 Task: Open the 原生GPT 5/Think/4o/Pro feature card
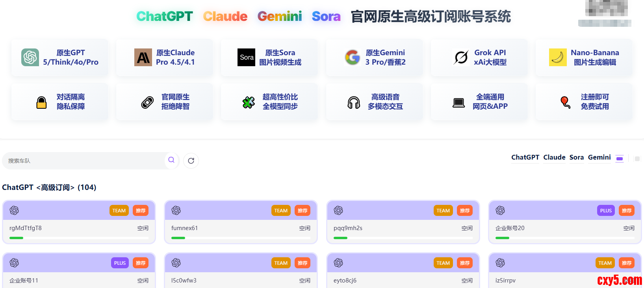59,58
